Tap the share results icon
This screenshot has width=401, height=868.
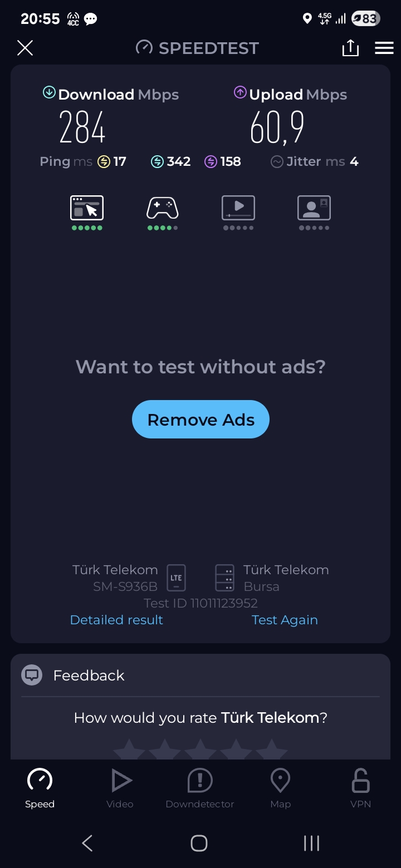350,48
